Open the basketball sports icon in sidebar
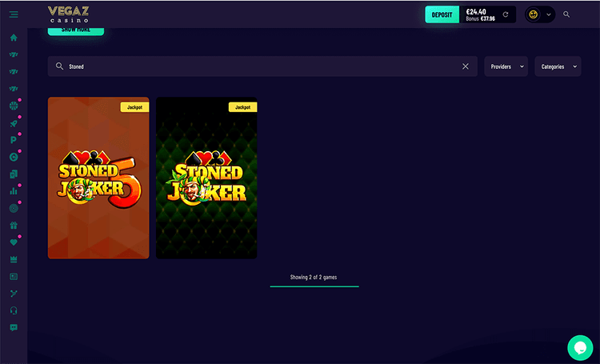 point(14,106)
